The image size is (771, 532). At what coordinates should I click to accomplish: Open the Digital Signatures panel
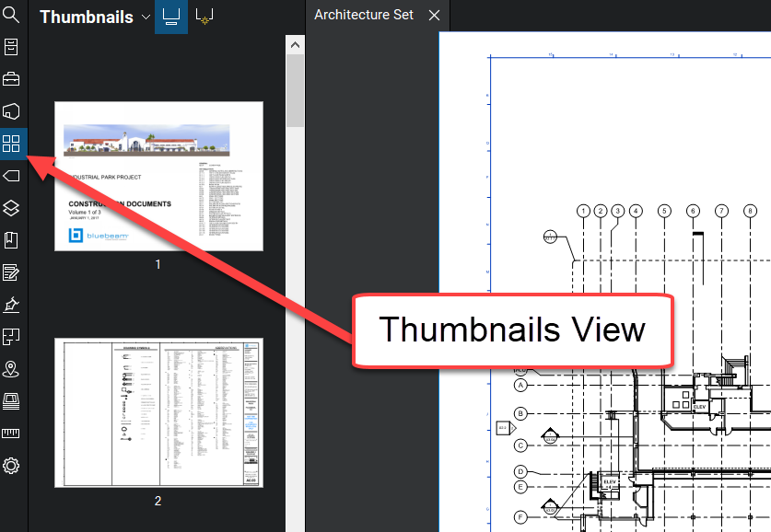point(10,305)
